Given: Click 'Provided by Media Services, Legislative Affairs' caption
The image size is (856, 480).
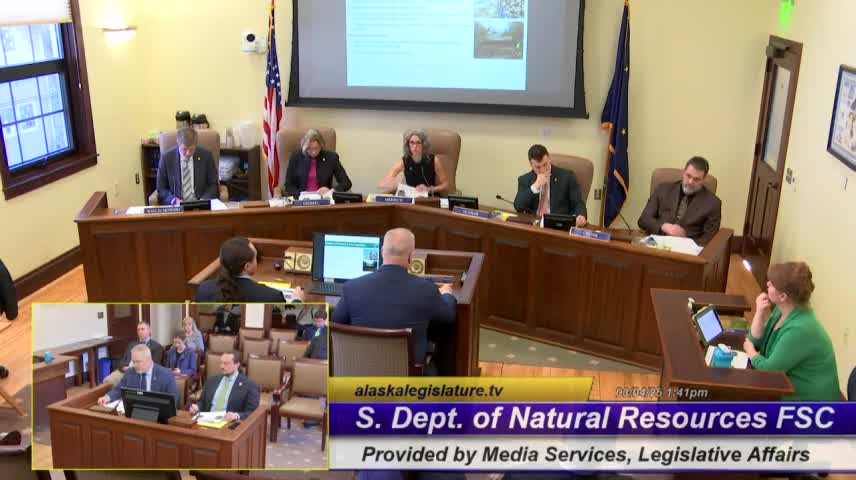Looking at the screenshot, I should coord(585,454).
